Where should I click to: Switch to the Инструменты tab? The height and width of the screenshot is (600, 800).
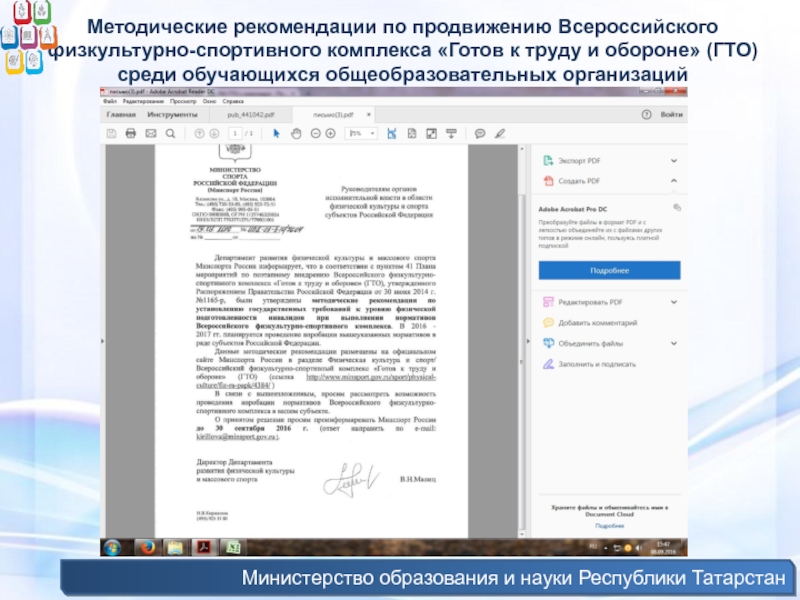[172, 115]
